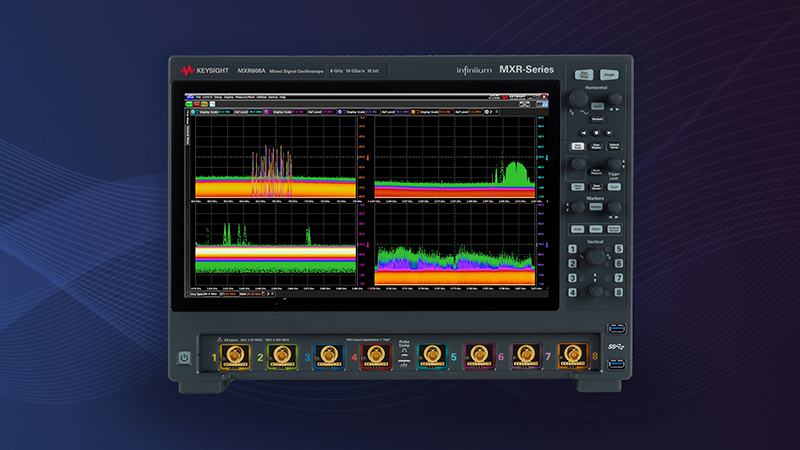Image resolution: width=800 pixels, height=450 pixels.
Task: Tap the Digital channels button
Action: (595, 229)
